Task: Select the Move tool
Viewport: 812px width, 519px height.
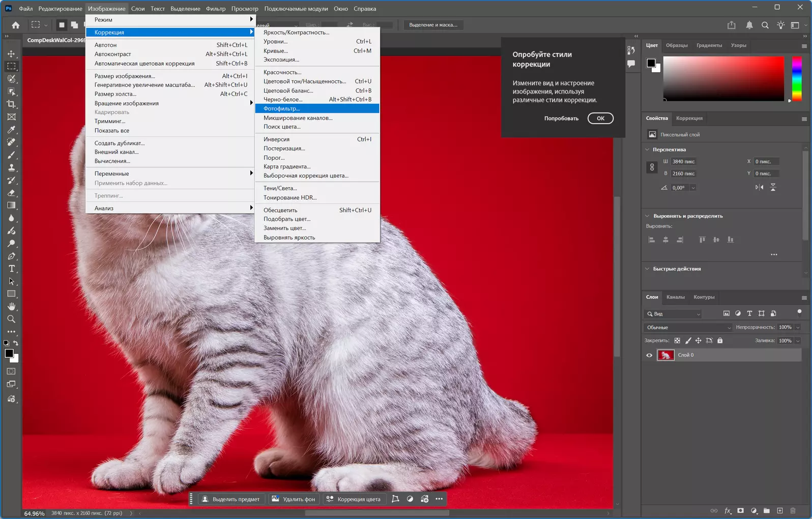Action: (11, 54)
